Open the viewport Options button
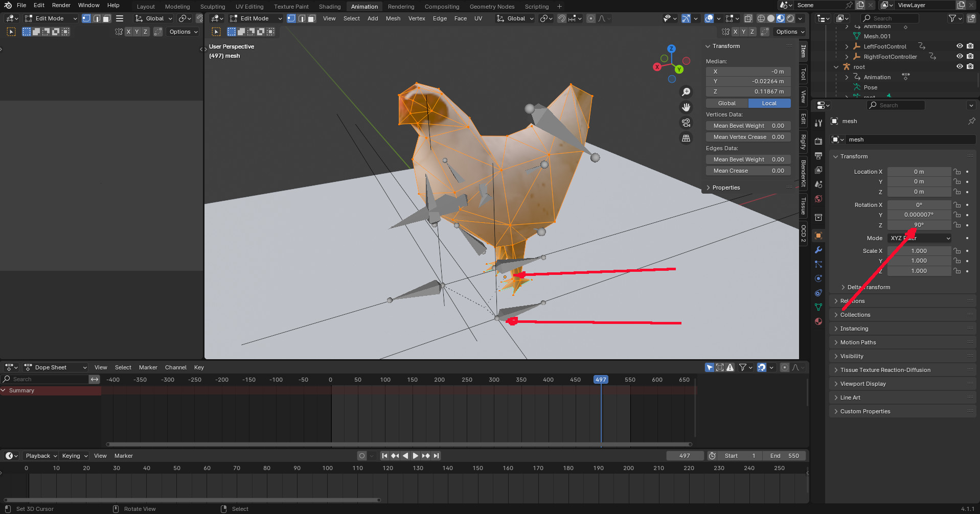Screen dimensions: 980x514 point(790,32)
